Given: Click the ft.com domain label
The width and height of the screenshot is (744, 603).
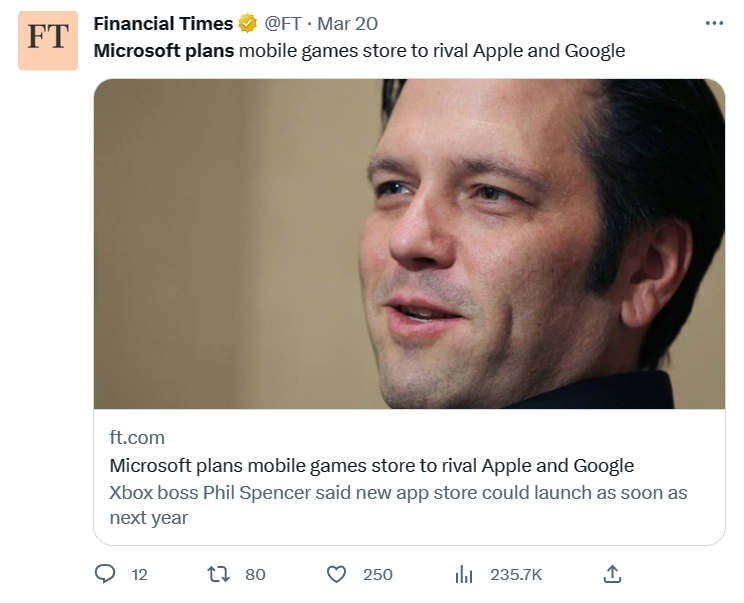Looking at the screenshot, I should [137, 437].
